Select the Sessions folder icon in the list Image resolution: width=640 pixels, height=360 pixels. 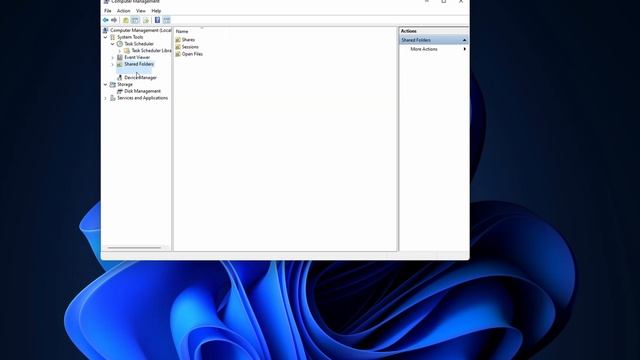coord(178,47)
